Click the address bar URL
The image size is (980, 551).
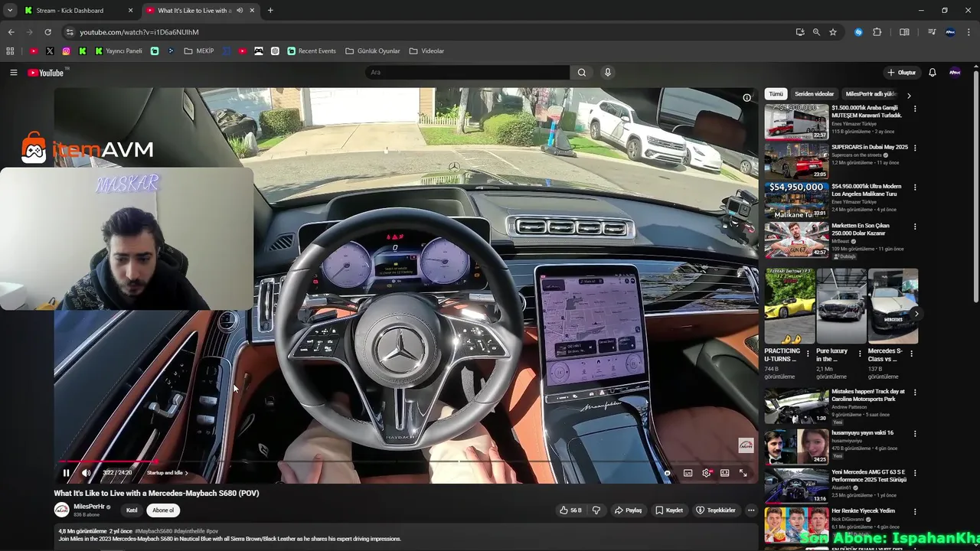[x=139, y=32]
